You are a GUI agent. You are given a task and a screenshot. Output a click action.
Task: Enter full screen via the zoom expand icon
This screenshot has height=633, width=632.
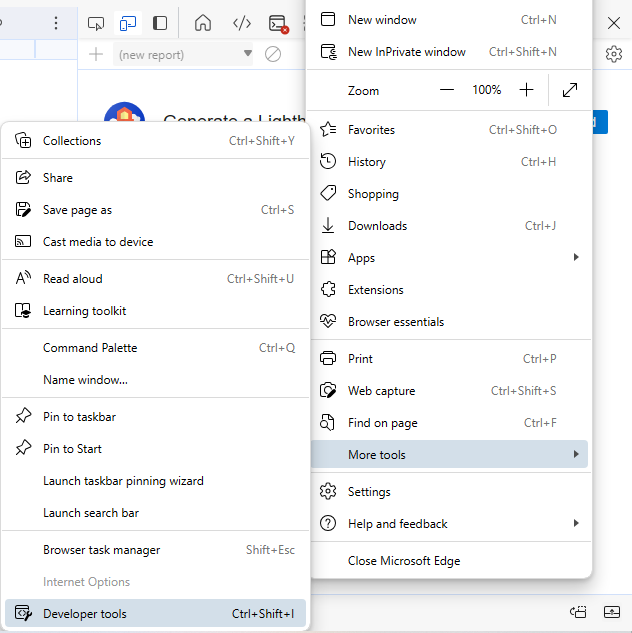pos(569,90)
